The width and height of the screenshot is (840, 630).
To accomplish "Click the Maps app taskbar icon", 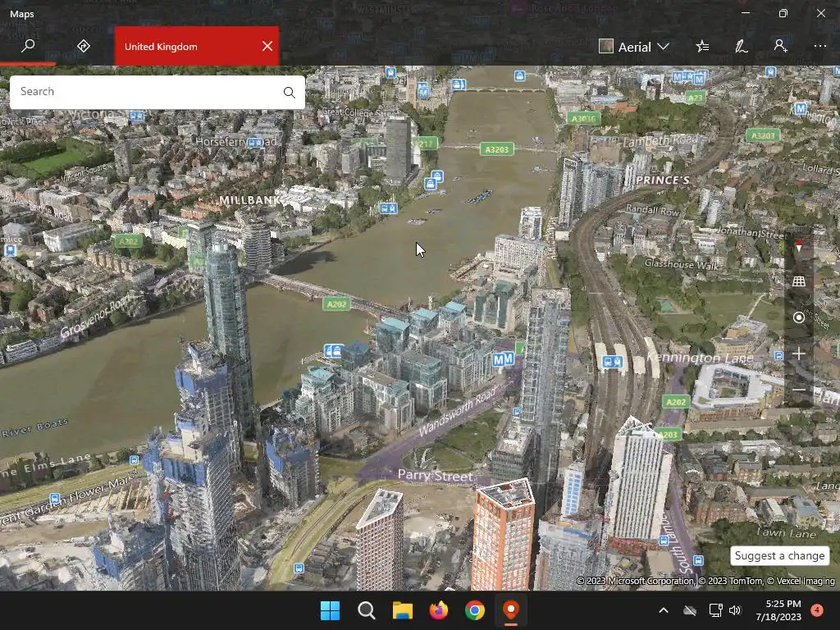I will point(510,610).
